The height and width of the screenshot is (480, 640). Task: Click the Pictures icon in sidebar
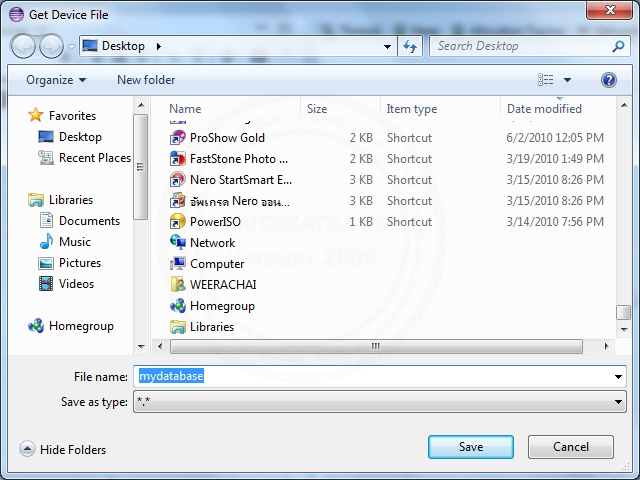(46, 263)
